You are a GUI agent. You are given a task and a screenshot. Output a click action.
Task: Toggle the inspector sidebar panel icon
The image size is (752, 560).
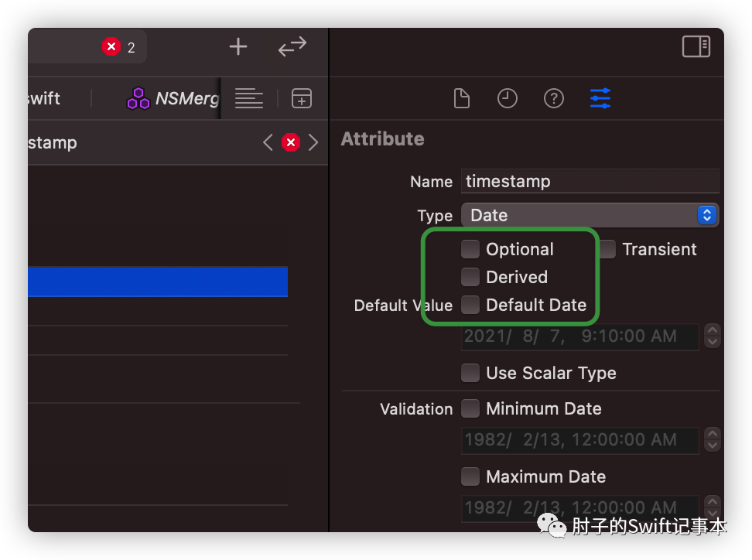click(696, 46)
